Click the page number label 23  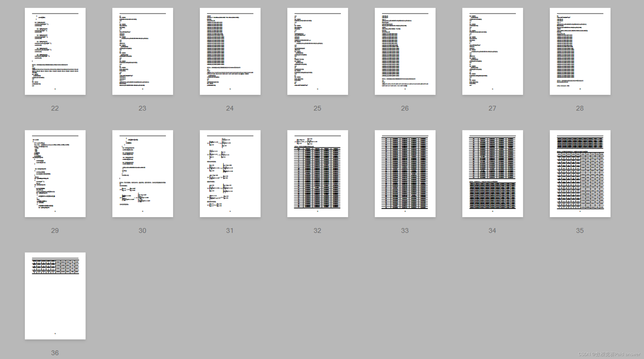point(142,108)
